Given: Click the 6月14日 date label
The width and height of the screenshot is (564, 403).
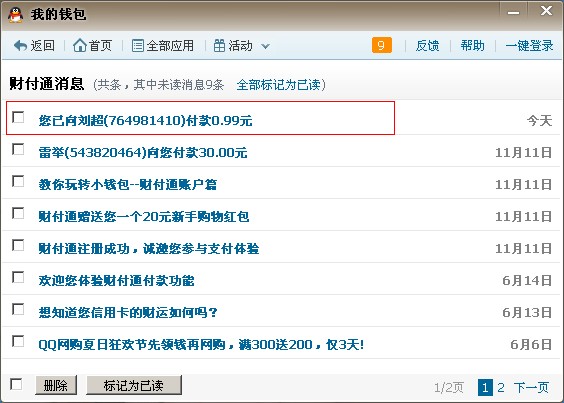Looking at the screenshot, I should pos(527,281).
